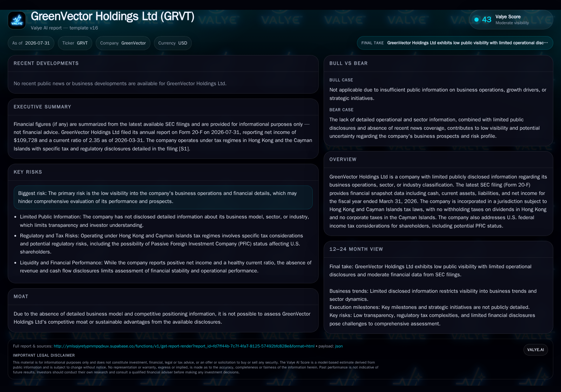Image resolution: width=561 pixels, height=392 pixels.
Task: Click the OVERVIEW section heading
Action: pos(343,160)
